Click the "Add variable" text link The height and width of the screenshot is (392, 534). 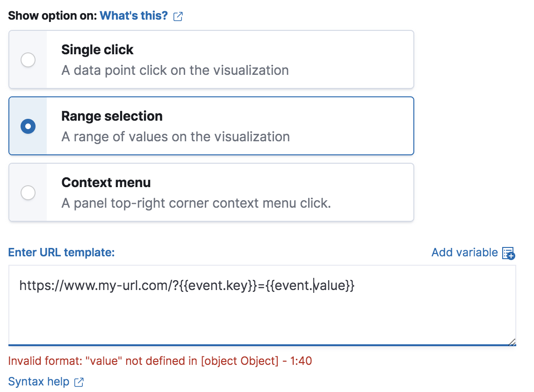[x=464, y=253]
